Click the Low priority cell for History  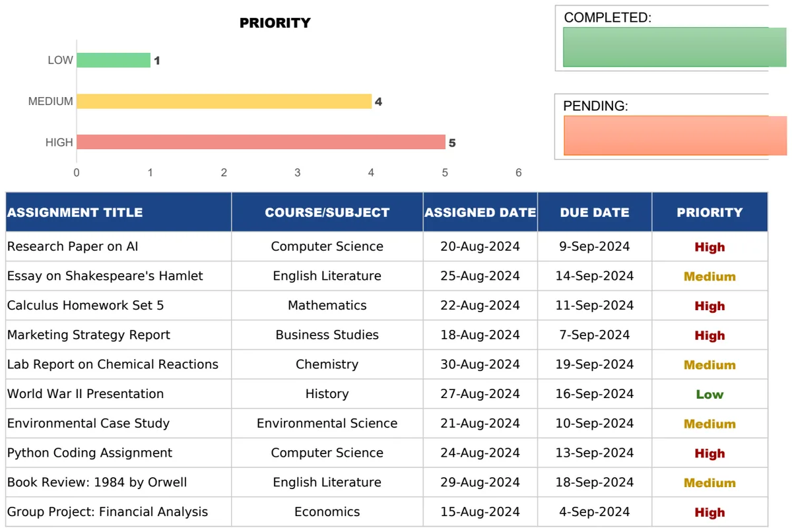coord(709,394)
